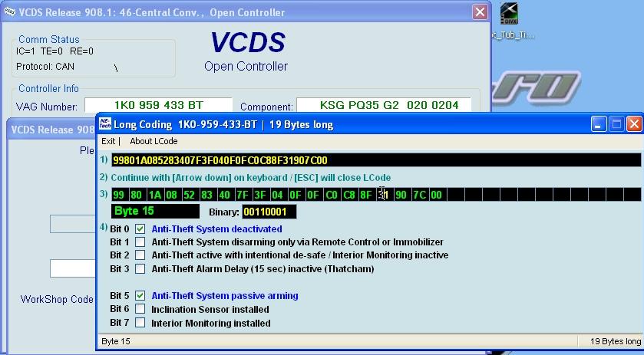Check Bit 3 Alarm Delay inactive (Thatcham)
This screenshot has height=355, width=644.
coord(140,269)
